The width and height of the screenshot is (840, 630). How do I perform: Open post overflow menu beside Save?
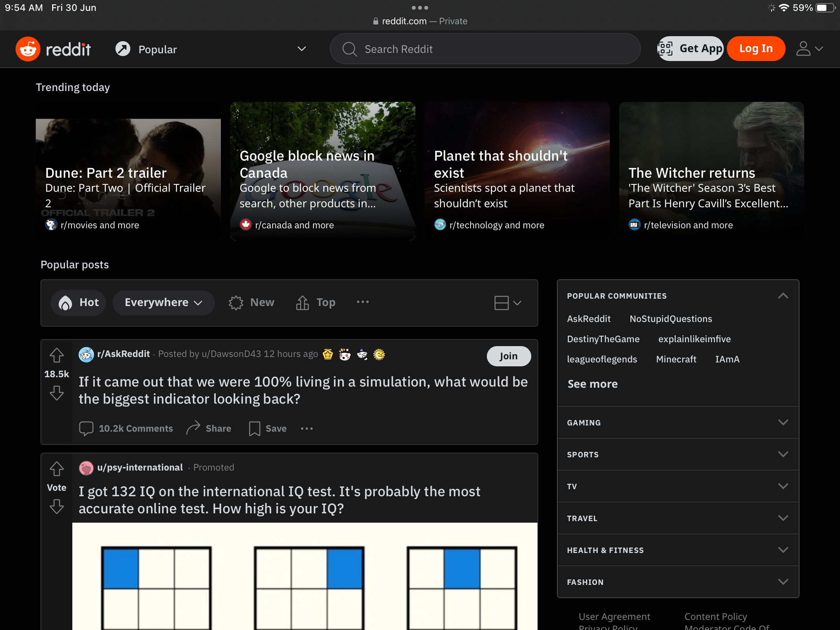pos(307,429)
